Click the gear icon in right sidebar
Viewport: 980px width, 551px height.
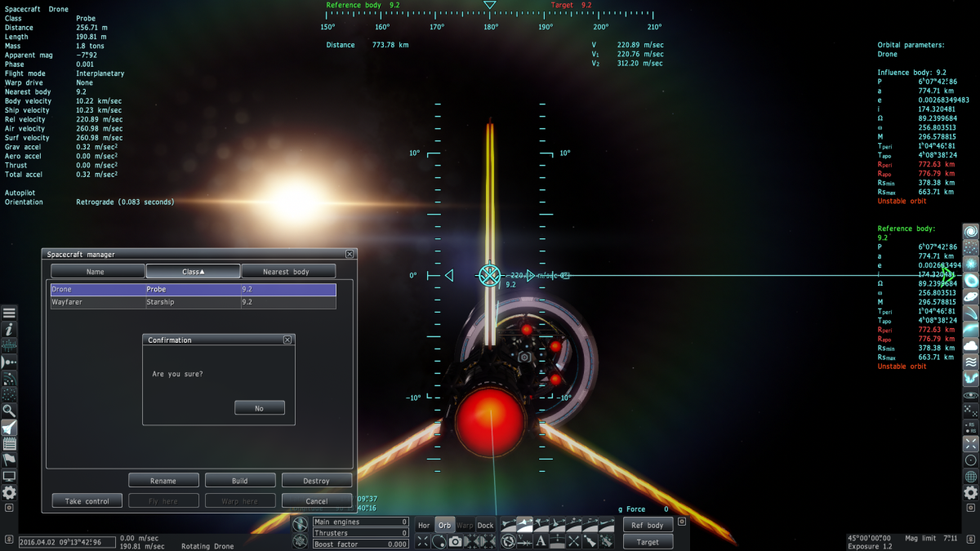pos(971,491)
